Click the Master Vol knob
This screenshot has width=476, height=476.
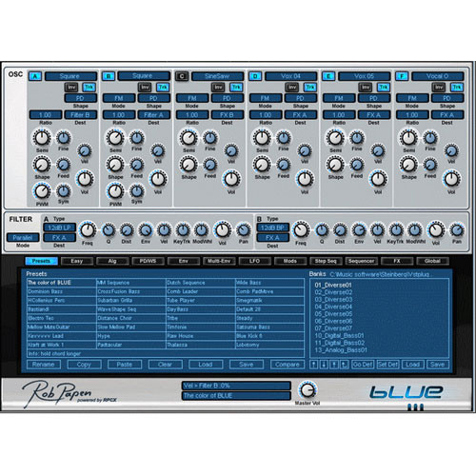pyautogui.click(x=307, y=390)
